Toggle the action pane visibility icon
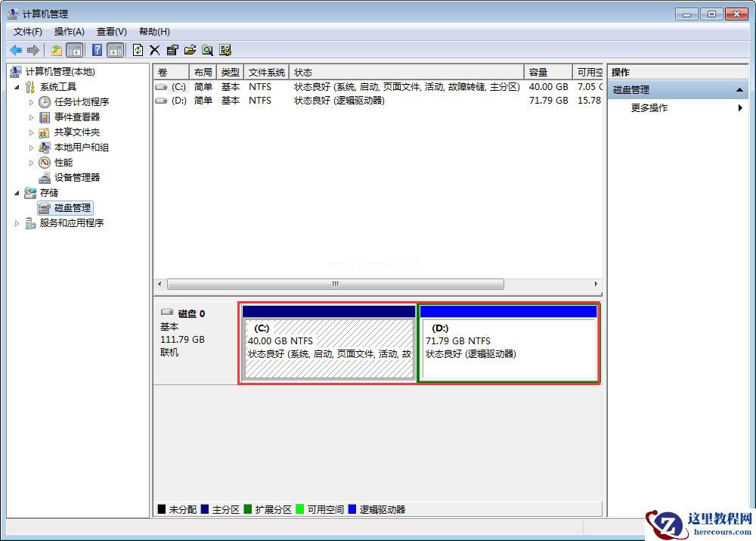The height and width of the screenshot is (541, 756). [114, 50]
